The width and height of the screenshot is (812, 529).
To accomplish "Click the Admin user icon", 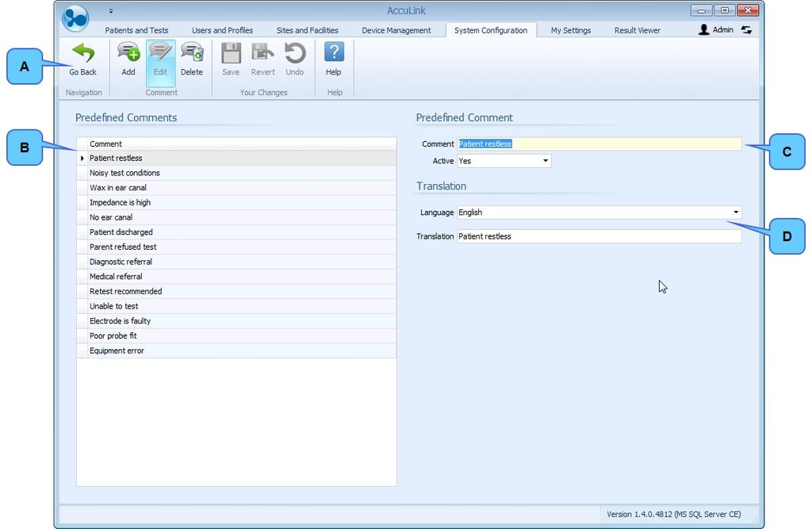I will pyautogui.click(x=704, y=30).
